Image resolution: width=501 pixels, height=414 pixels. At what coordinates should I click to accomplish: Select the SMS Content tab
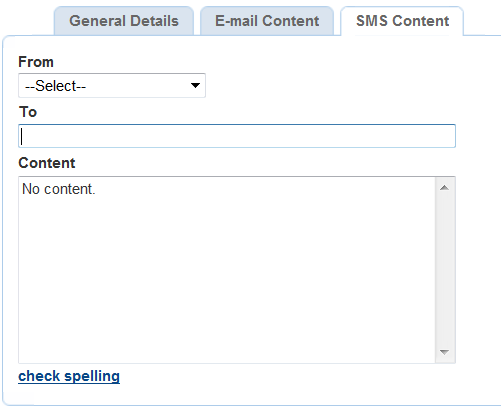click(x=402, y=21)
